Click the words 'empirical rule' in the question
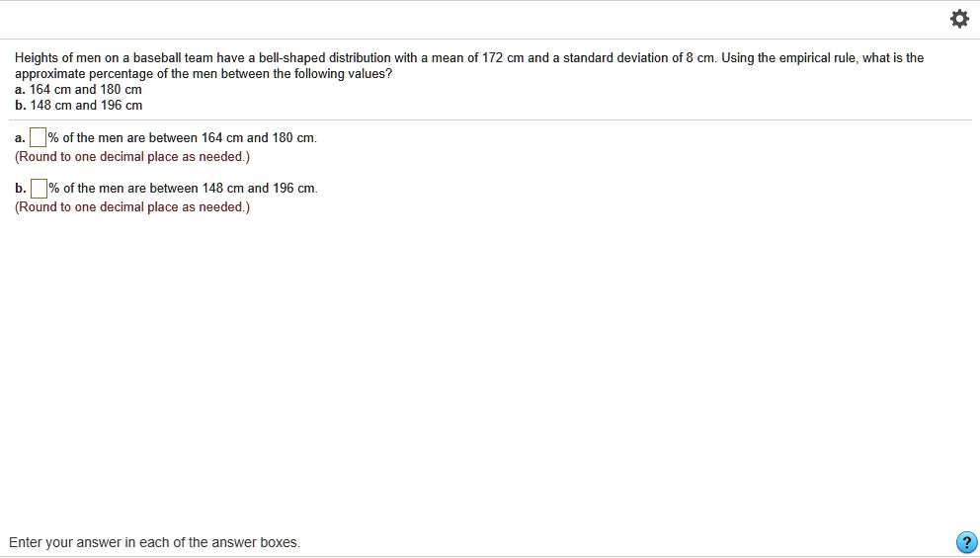The image size is (980, 558). (819, 58)
